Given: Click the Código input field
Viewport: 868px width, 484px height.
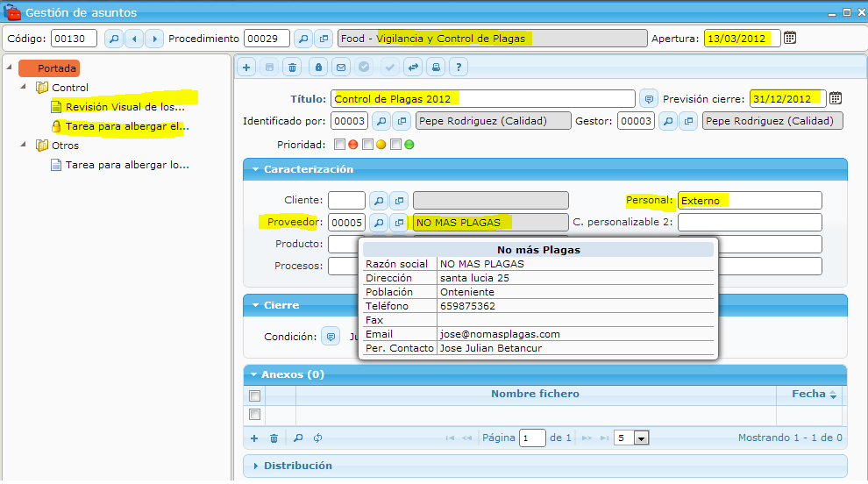Looking at the screenshot, I should (75, 39).
